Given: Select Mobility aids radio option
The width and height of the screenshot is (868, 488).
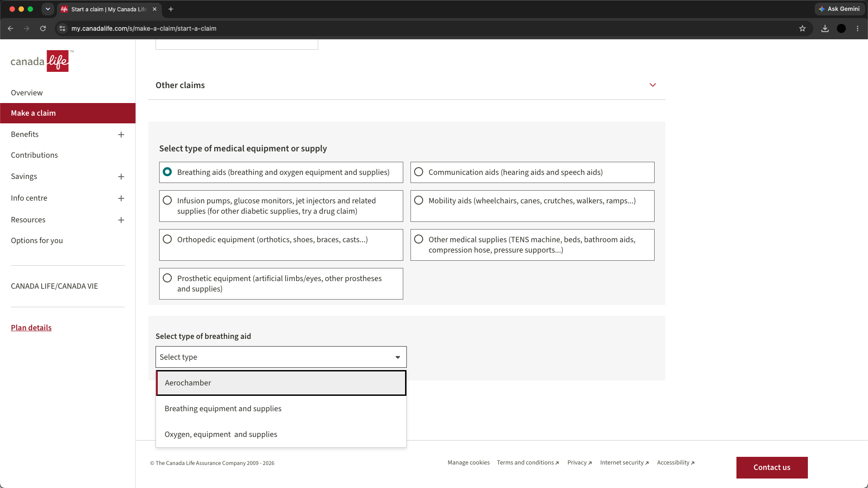Looking at the screenshot, I should pos(419,201).
